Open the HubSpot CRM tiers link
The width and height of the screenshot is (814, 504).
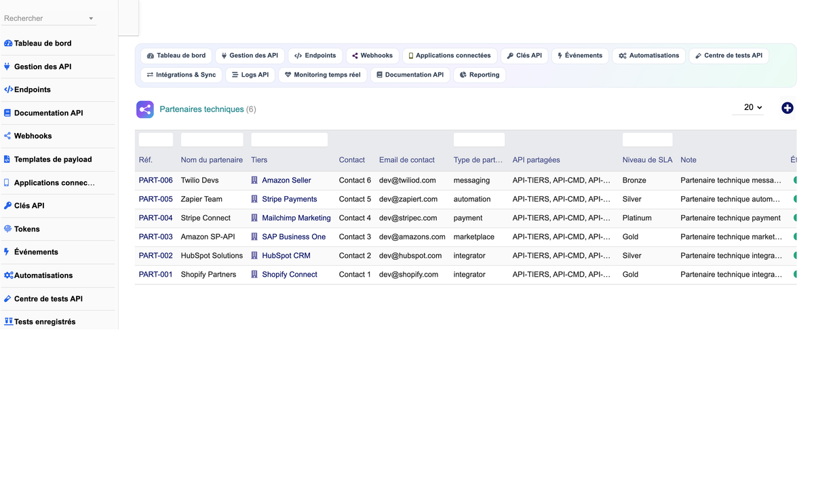click(286, 256)
